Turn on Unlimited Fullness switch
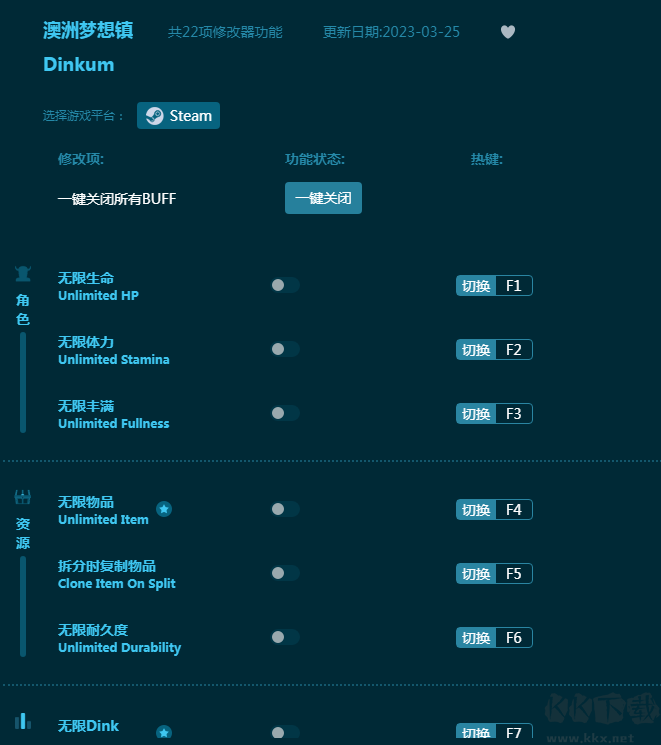Image resolution: width=661 pixels, height=745 pixels. (x=285, y=413)
